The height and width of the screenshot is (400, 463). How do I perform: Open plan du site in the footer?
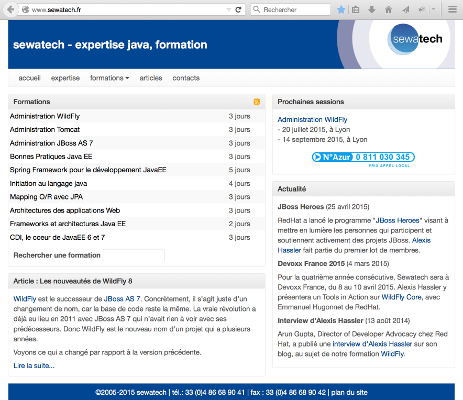[x=349, y=392]
